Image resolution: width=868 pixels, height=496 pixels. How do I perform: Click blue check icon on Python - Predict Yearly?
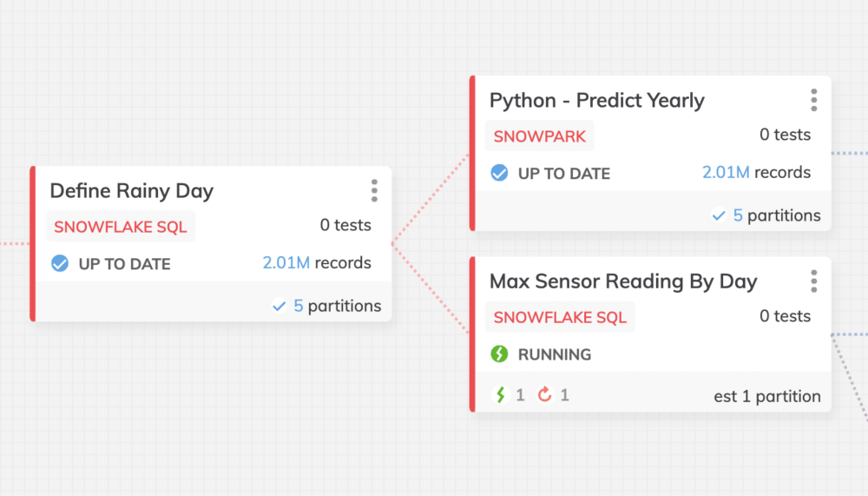tap(499, 173)
